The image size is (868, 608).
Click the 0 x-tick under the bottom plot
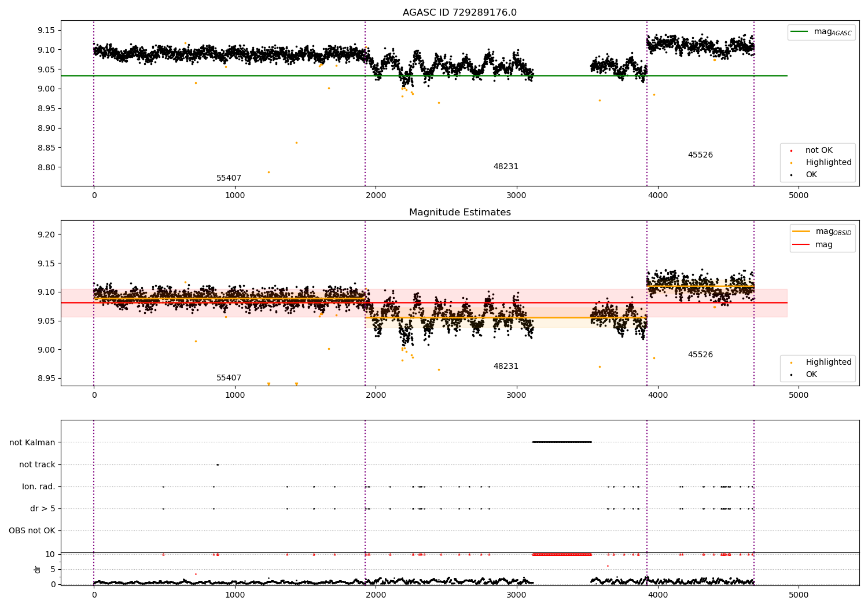coord(94,595)
